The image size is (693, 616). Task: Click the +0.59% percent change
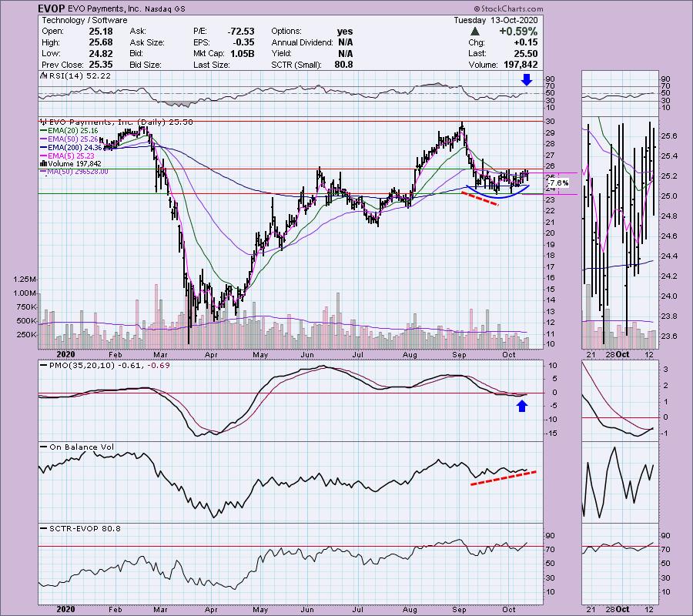point(518,32)
